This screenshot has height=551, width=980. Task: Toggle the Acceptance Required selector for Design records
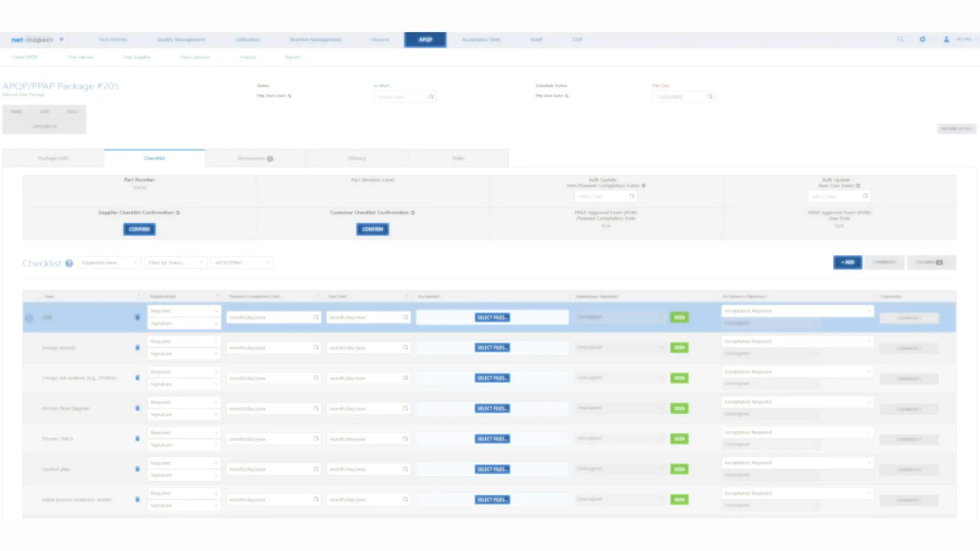[797, 341]
